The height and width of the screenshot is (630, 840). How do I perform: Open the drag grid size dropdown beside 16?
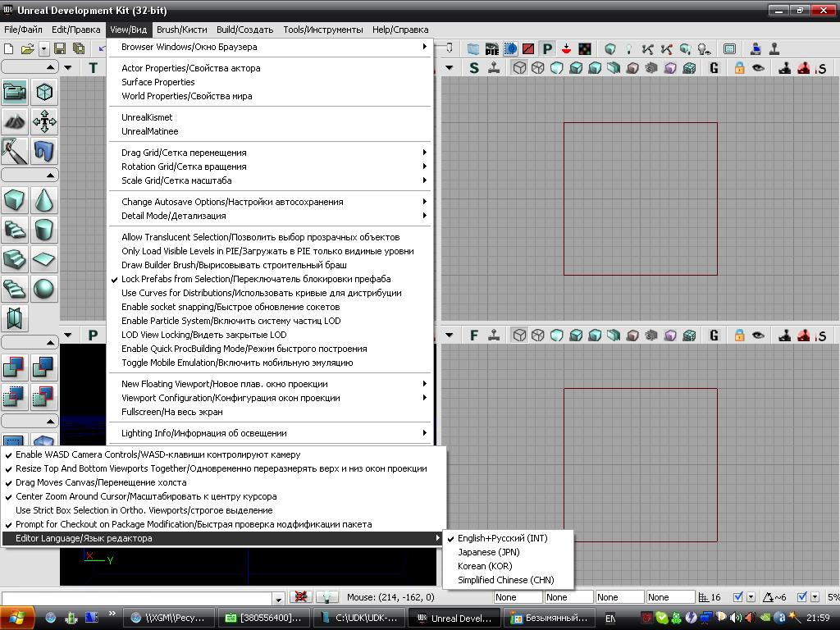pyautogui.click(x=751, y=597)
